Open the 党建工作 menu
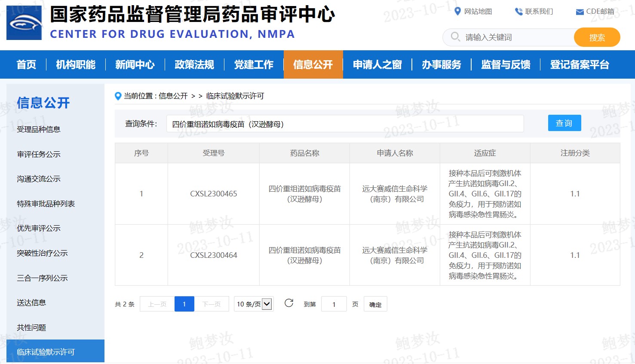The width and height of the screenshot is (635, 364). (x=254, y=64)
